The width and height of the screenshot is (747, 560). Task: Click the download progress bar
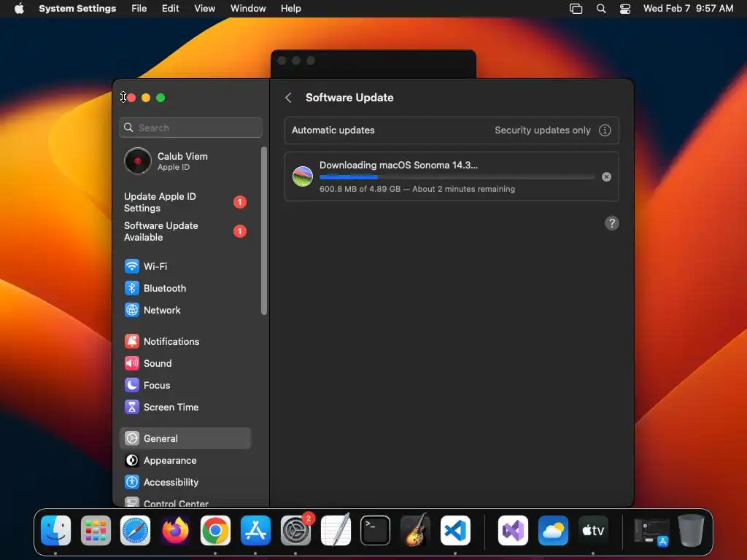(x=457, y=177)
